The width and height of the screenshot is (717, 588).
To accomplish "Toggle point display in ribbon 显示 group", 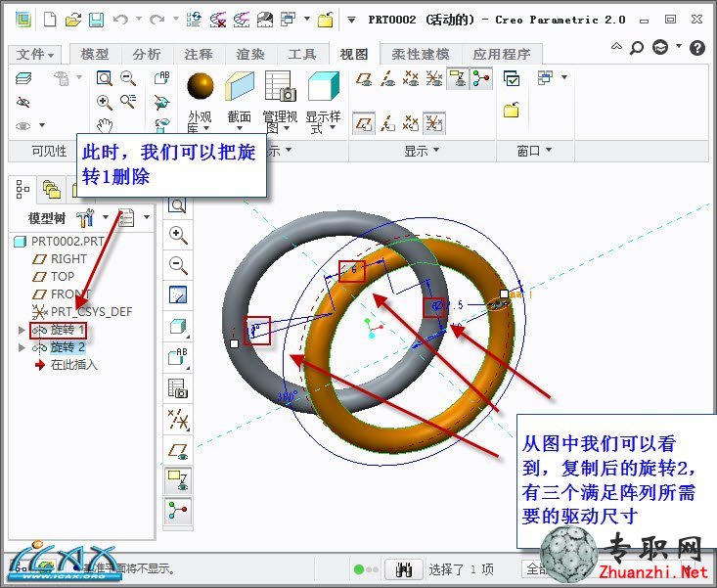I will [x=411, y=78].
